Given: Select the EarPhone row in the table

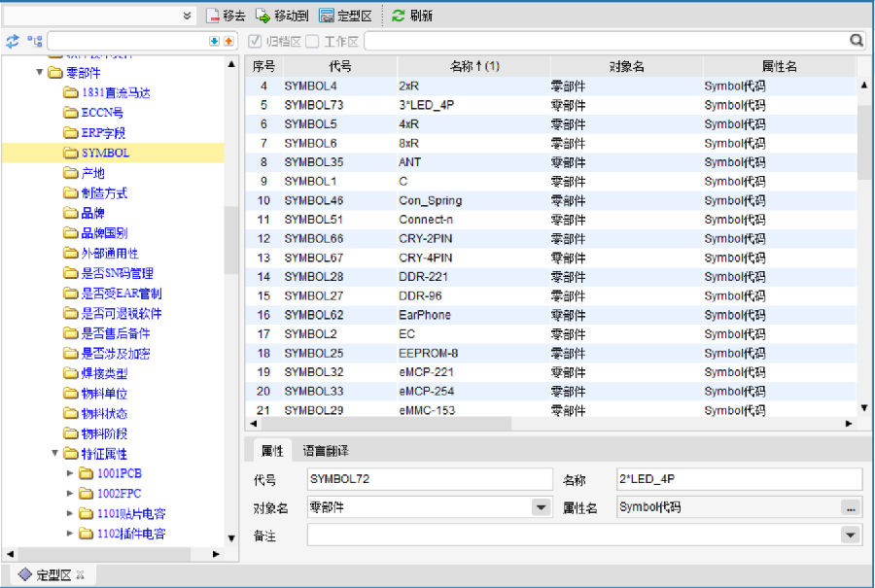Looking at the screenshot, I should (x=425, y=315).
